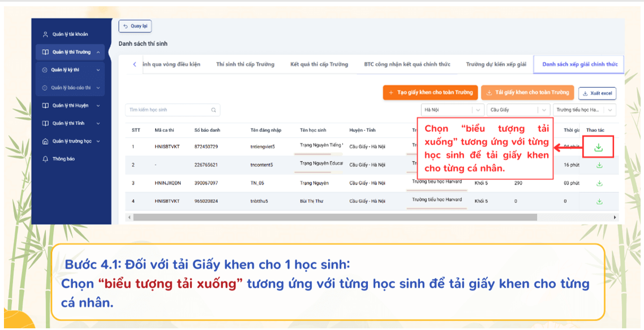Open Thông báo via the bell icon
This screenshot has width=644, height=330.
(x=45, y=159)
